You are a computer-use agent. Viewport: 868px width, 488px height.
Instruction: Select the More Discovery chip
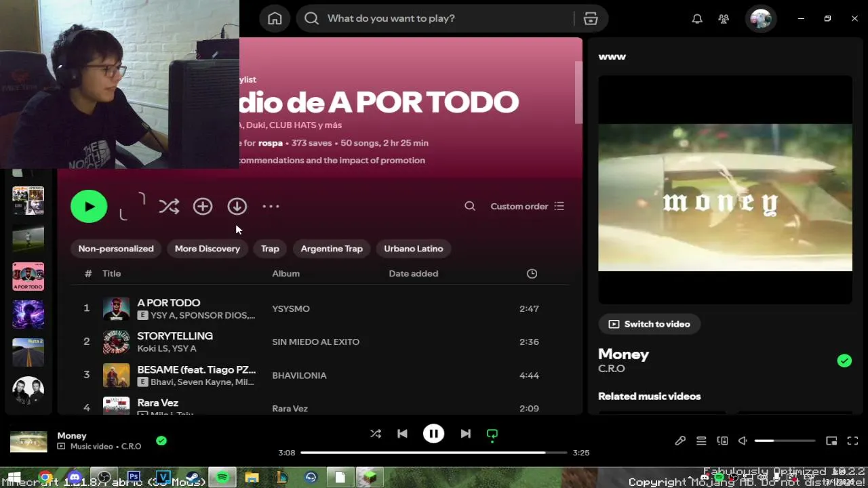[x=208, y=249]
